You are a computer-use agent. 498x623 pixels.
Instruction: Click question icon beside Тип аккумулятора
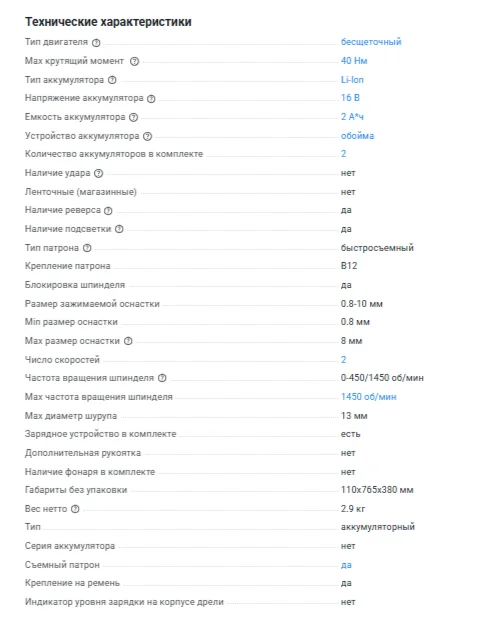tap(112, 80)
